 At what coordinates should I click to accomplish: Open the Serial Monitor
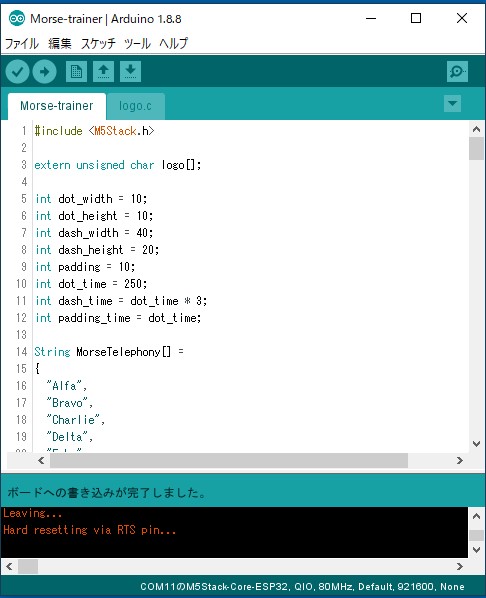coord(457,71)
